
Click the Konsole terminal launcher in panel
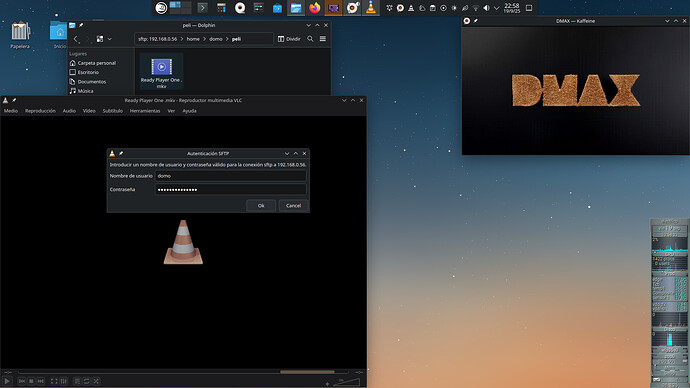point(202,7)
